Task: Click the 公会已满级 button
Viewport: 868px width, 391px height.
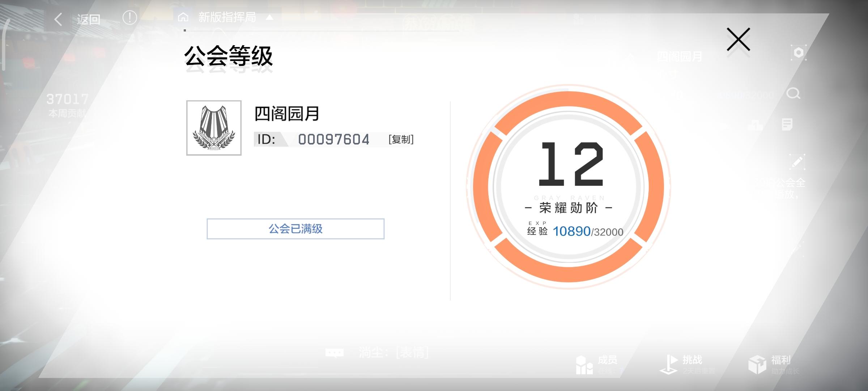Action: click(x=295, y=229)
